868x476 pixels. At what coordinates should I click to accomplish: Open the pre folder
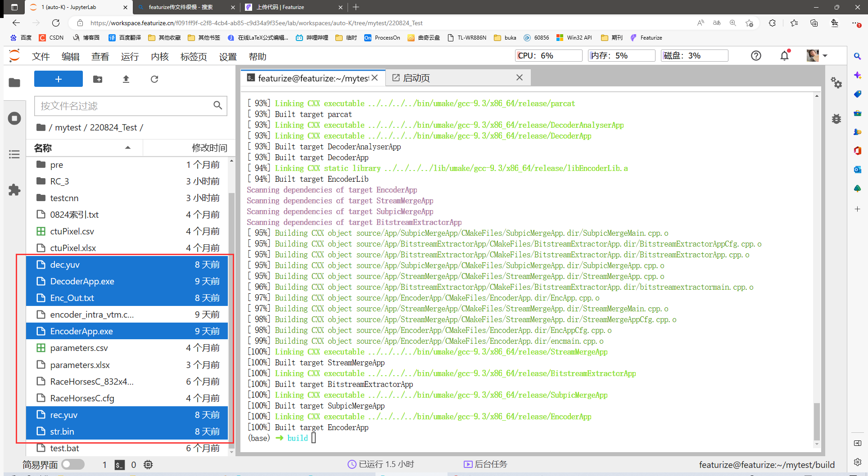tap(128, 165)
